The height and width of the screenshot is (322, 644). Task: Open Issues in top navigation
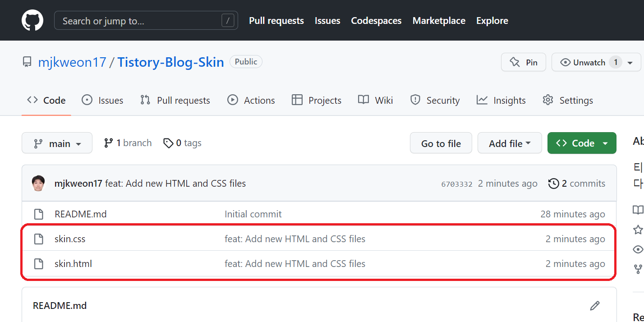[327, 21]
